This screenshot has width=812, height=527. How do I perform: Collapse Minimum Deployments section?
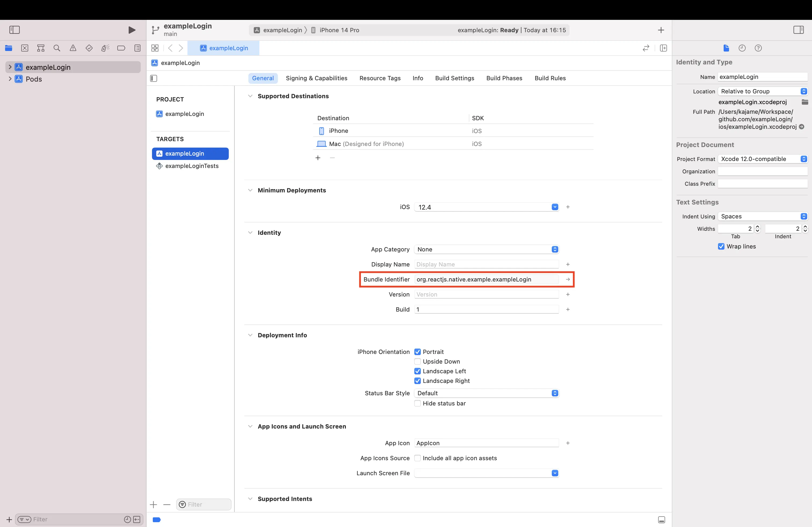pyautogui.click(x=250, y=190)
